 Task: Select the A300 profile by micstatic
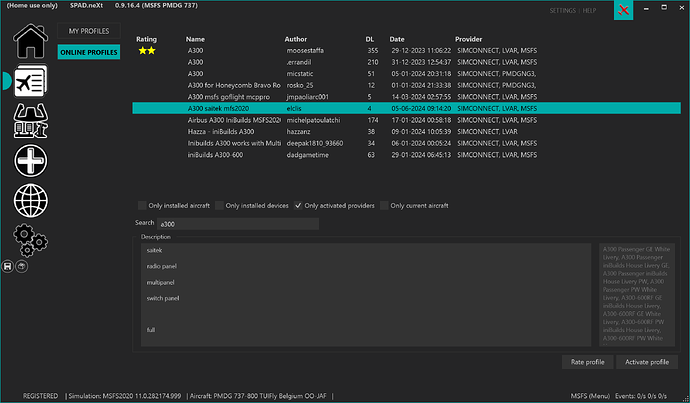click(x=407, y=73)
